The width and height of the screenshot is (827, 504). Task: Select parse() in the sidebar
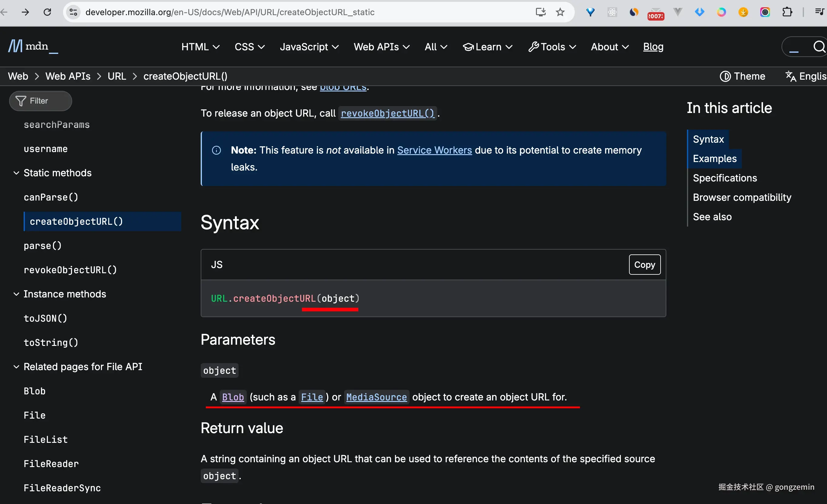click(43, 246)
